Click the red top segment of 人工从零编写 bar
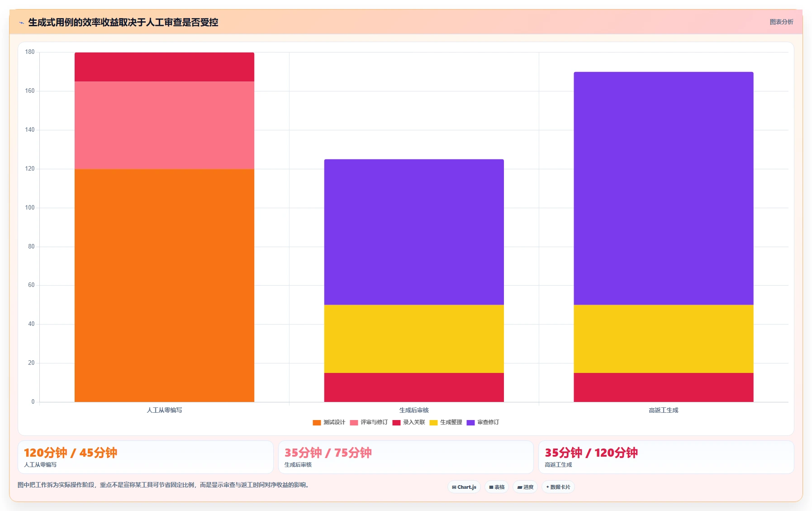Screen dimensions: 812x511 [x=164, y=67]
